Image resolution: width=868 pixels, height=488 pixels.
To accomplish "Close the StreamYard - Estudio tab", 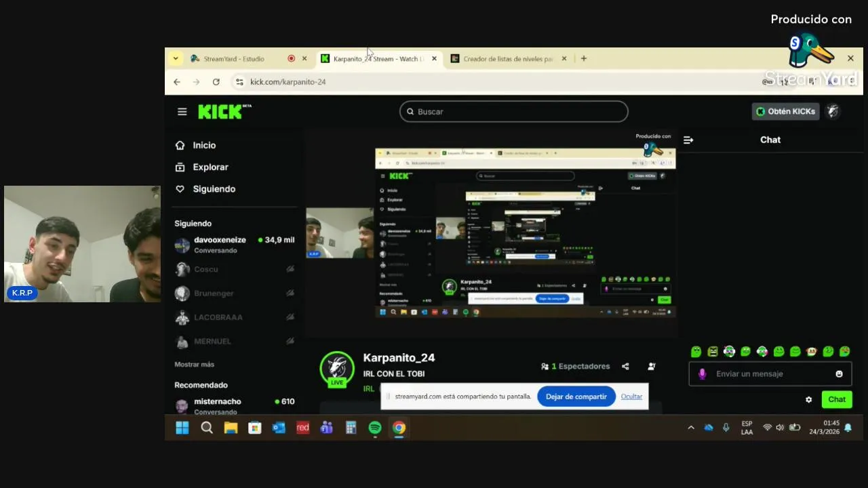I will (x=304, y=59).
